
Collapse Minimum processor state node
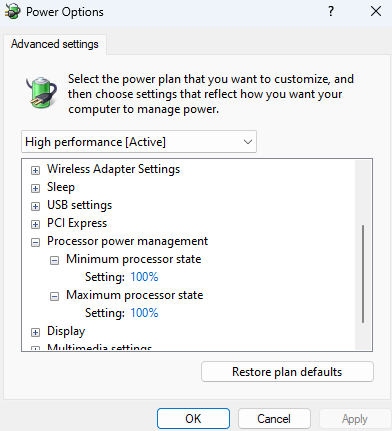[54, 260]
